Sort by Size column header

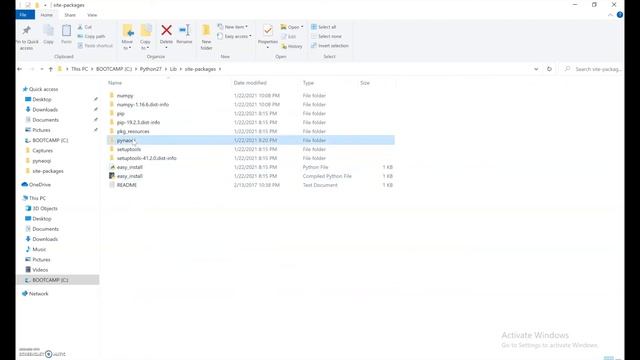pyautogui.click(x=365, y=83)
